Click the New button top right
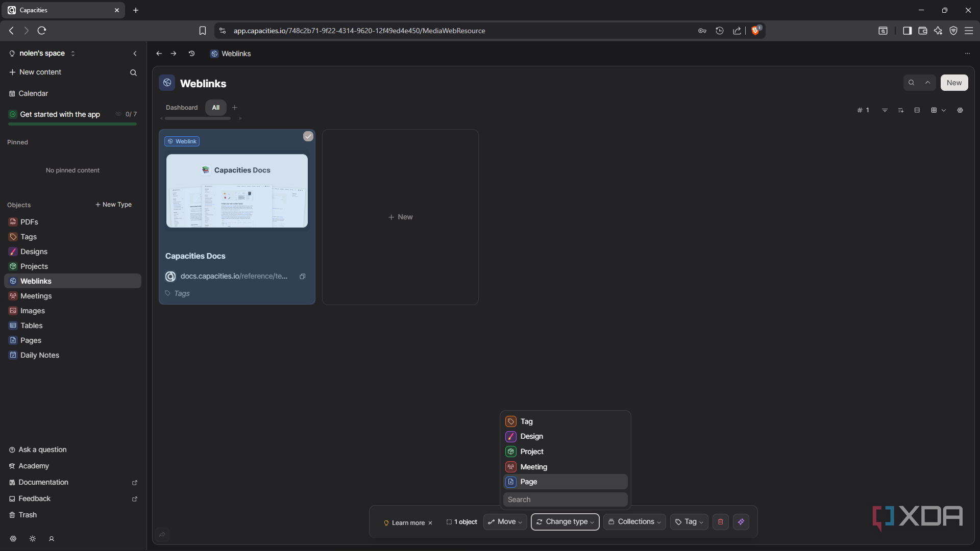Screen dimensions: 980x551 click(x=954, y=83)
